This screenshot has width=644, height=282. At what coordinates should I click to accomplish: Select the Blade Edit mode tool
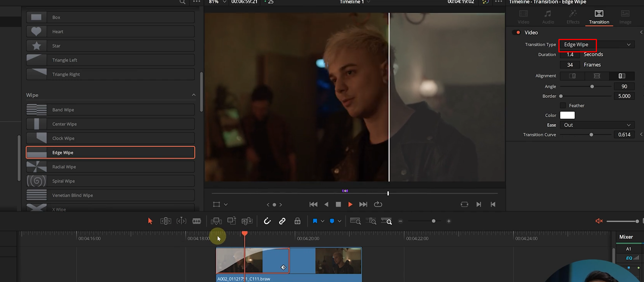click(197, 221)
